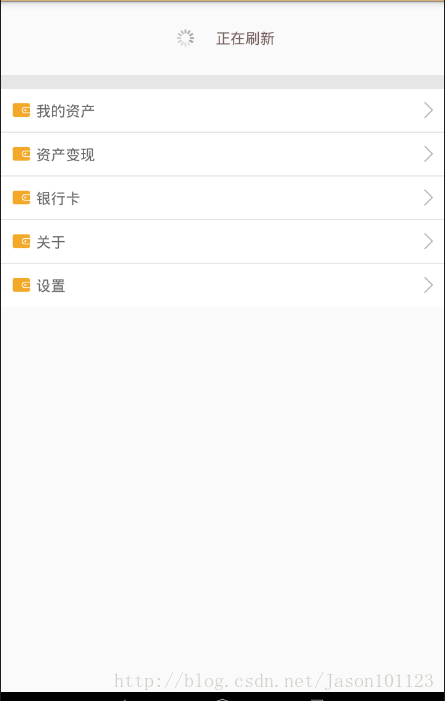
Task: Open 设置 via its right chevron
Action: tap(428, 285)
